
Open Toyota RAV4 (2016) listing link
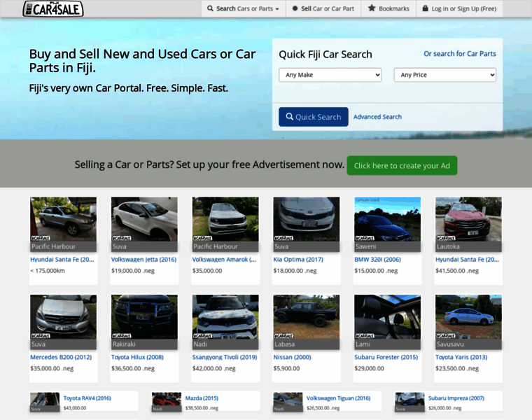coord(87,398)
